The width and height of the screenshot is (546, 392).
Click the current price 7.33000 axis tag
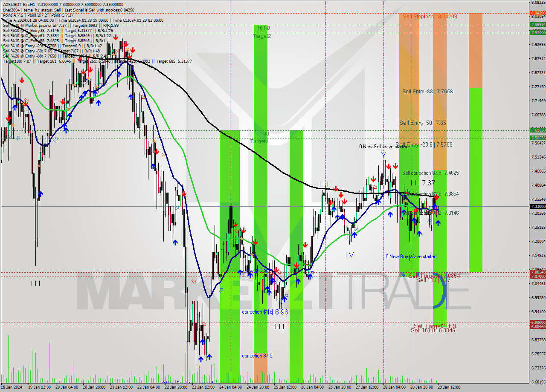(x=537, y=206)
